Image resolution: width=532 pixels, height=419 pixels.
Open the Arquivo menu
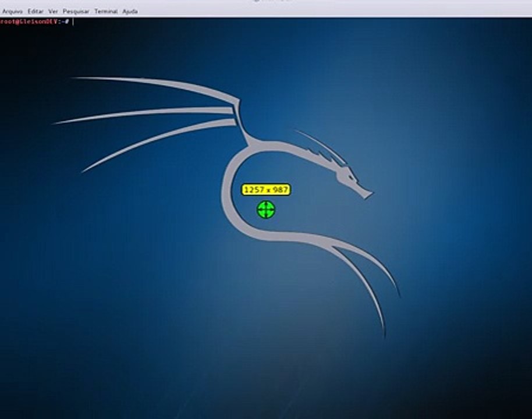(x=12, y=12)
